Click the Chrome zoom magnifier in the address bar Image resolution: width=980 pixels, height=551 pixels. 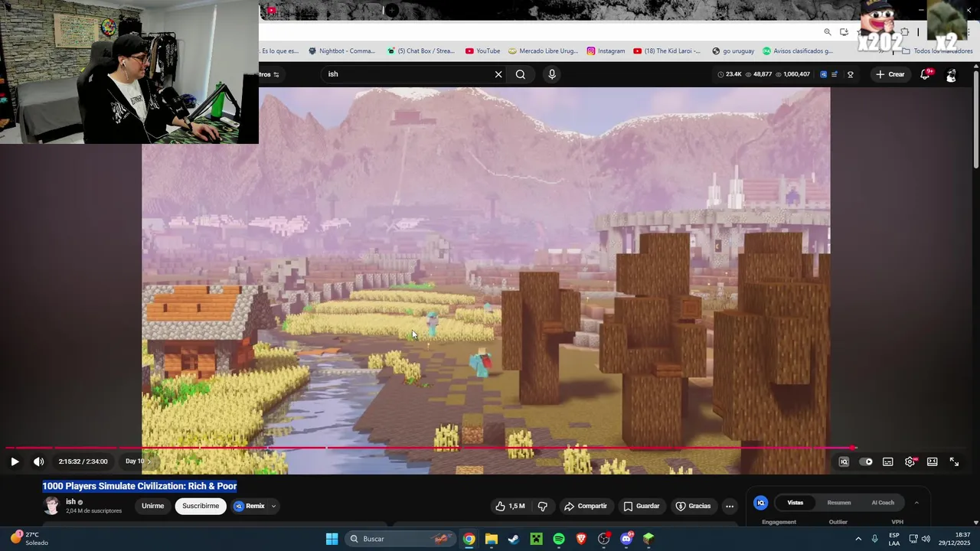coord(828,32)
